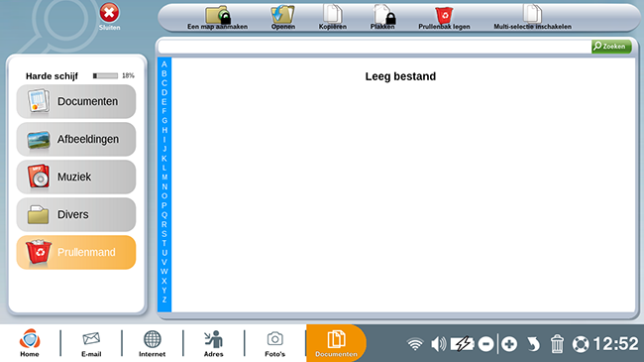644x362 pixels.
Task: Open E-mail from bottom bar
Action: tap(91, 343)
